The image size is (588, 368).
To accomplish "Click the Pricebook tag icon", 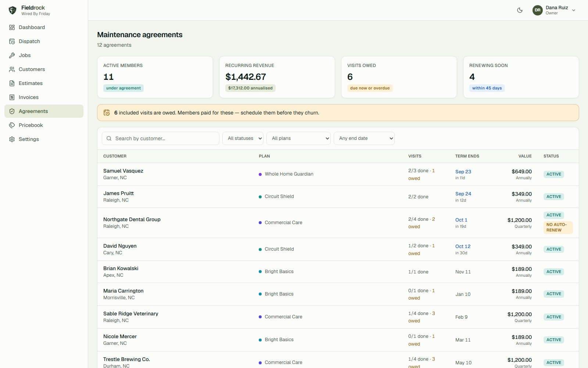I will (12, 125).
